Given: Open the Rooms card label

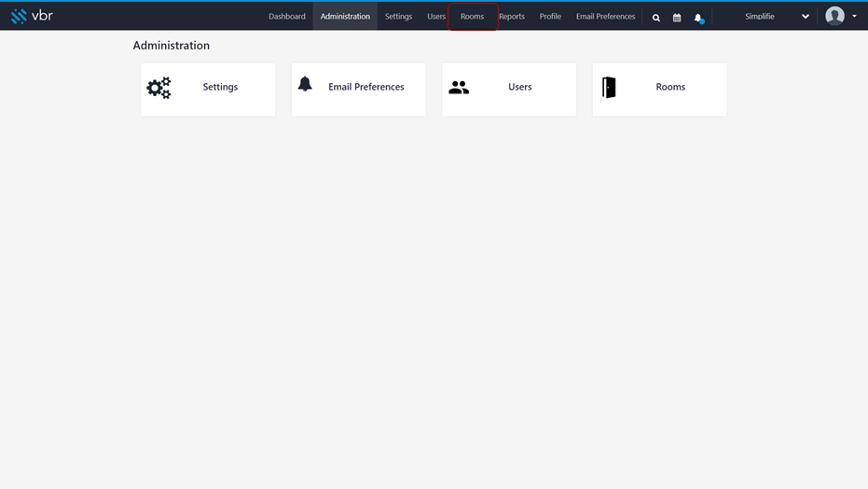Looking at the screenshot, I should [670, 87].
